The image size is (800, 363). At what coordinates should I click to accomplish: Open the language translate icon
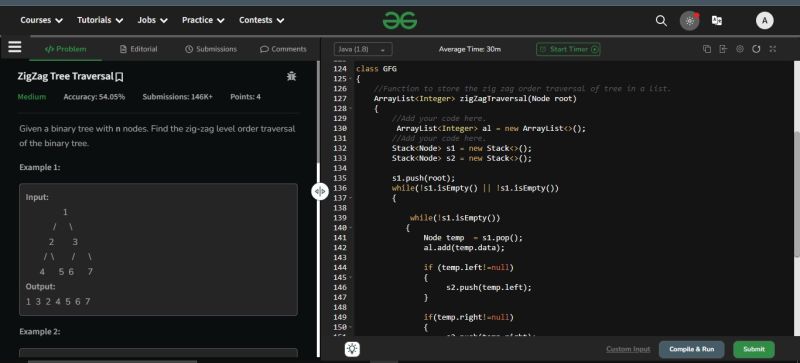click(x=717, y=21)
